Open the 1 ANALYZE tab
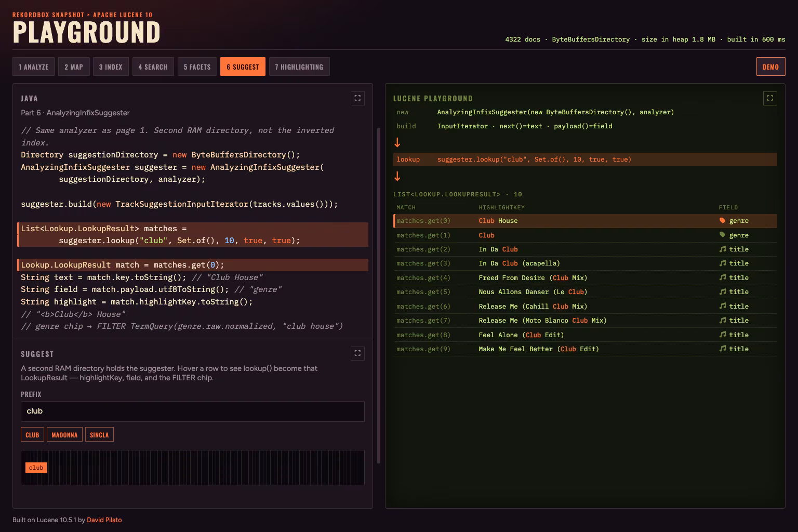This screenshot has height=532, width=798. 34,66
